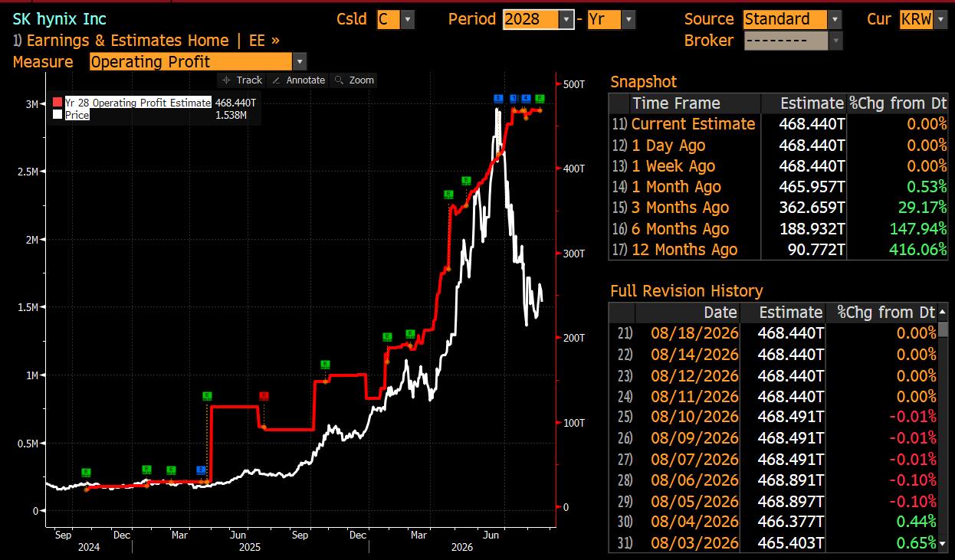Select the first green E marker near September 2024

pos(86,473)
